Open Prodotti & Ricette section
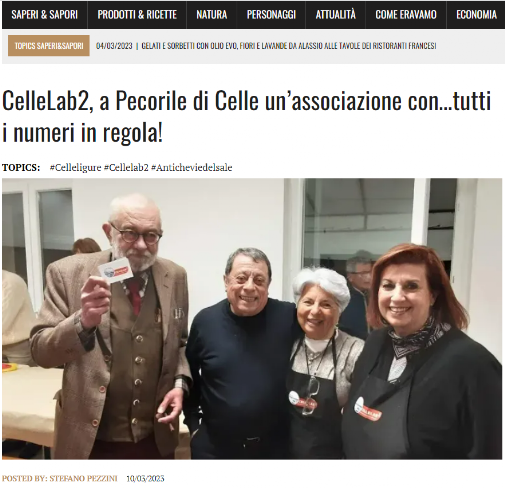Screen dimensions: 505x488 coord(137,15)
